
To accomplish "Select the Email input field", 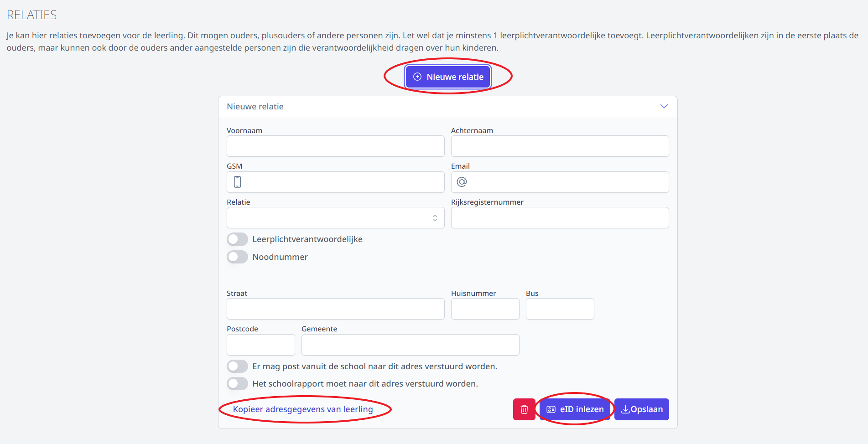I will [560, 182].
